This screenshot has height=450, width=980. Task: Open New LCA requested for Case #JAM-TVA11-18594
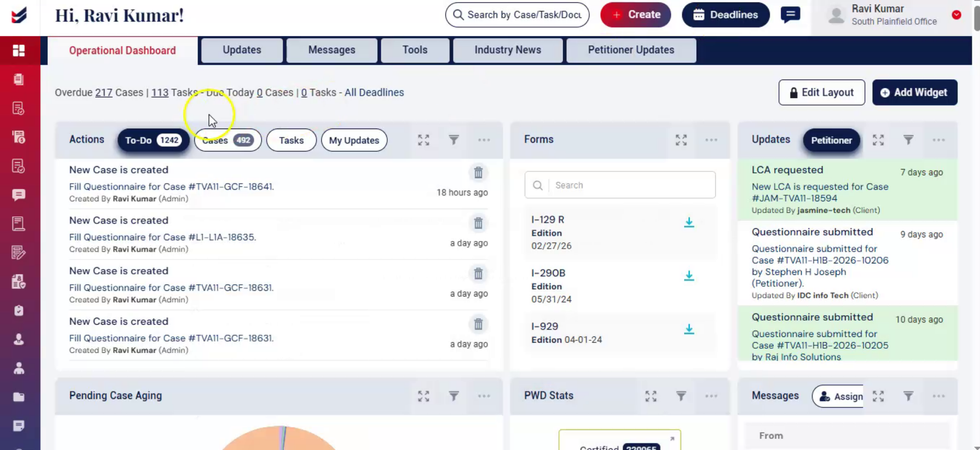pyautogui.click(x=820, y=192)
